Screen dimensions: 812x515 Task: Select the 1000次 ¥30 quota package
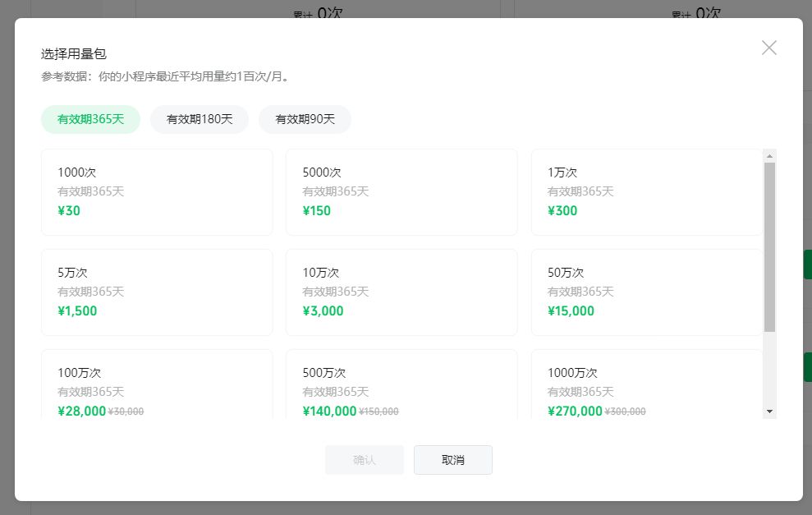[x=157, y=191]
